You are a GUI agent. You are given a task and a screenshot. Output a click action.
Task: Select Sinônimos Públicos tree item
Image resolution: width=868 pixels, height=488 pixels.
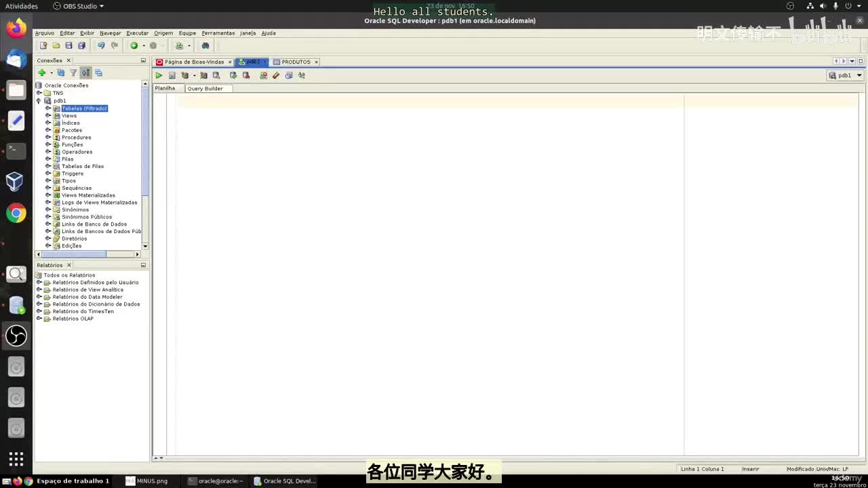point(87,217)
